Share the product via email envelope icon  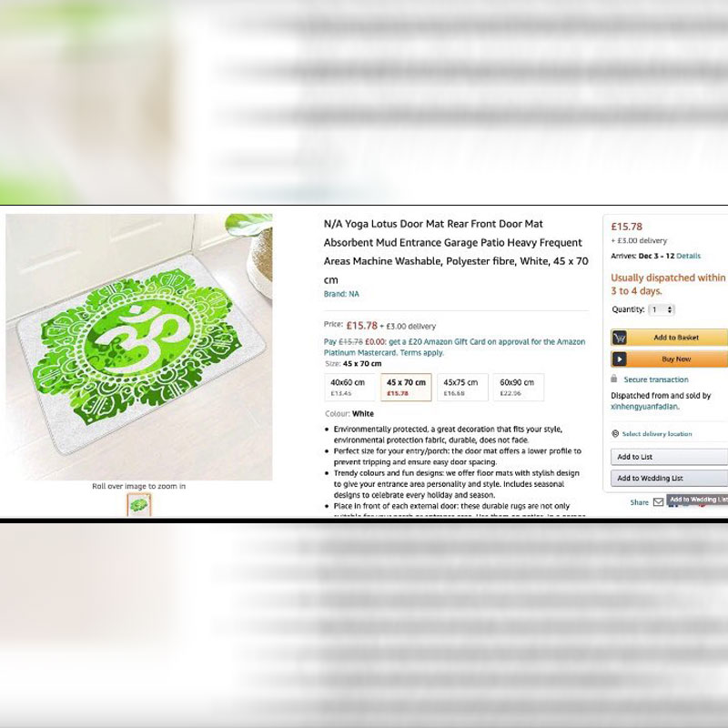(658, 502)
